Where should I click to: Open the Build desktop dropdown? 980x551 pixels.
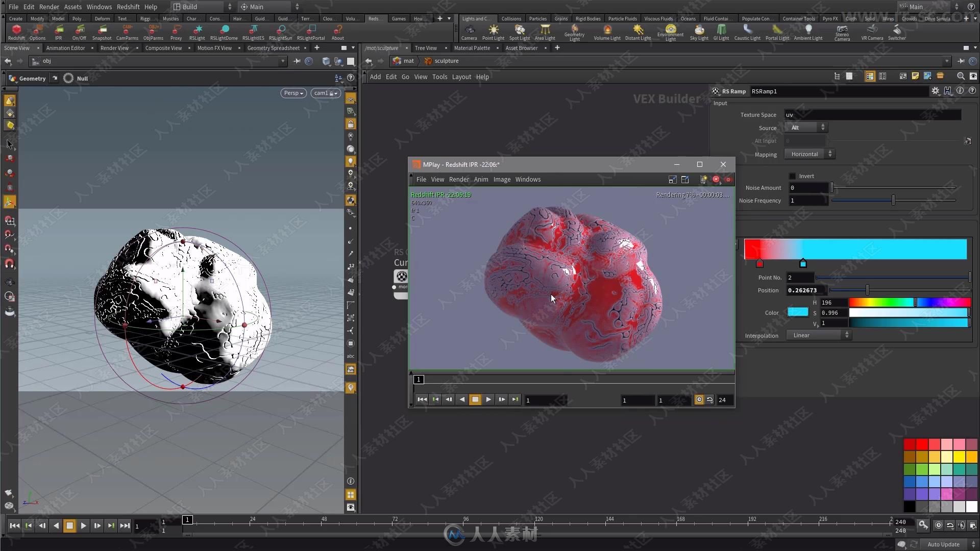[202, 7]
